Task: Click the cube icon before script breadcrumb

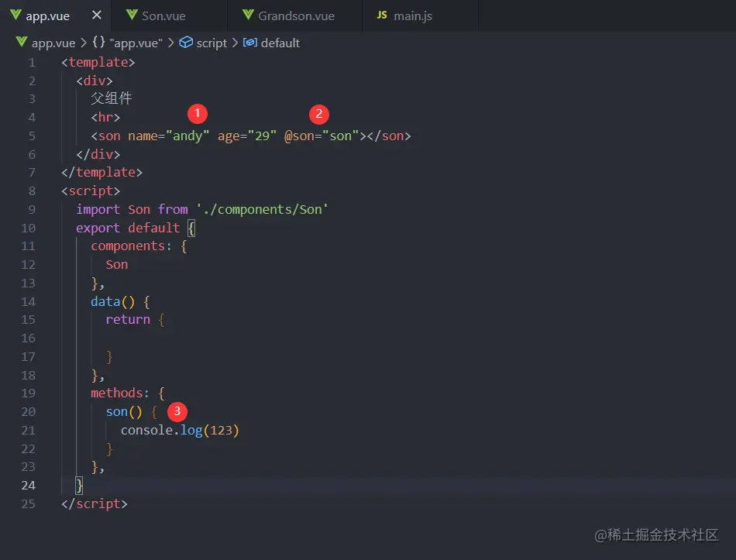Action: [x=186, y=43]
